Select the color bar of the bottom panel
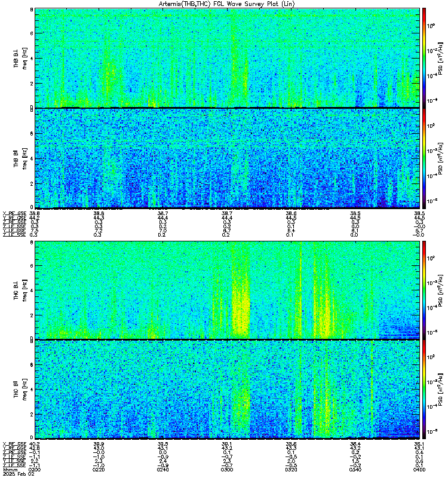Screen dimensions: 448x478 424,390
